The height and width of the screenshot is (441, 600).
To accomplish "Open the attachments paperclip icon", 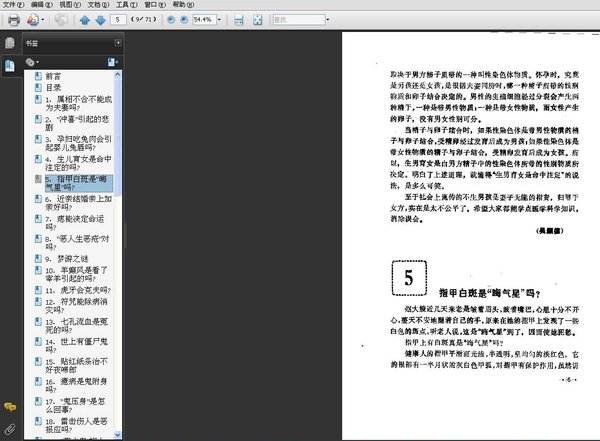I will point(10,429).
